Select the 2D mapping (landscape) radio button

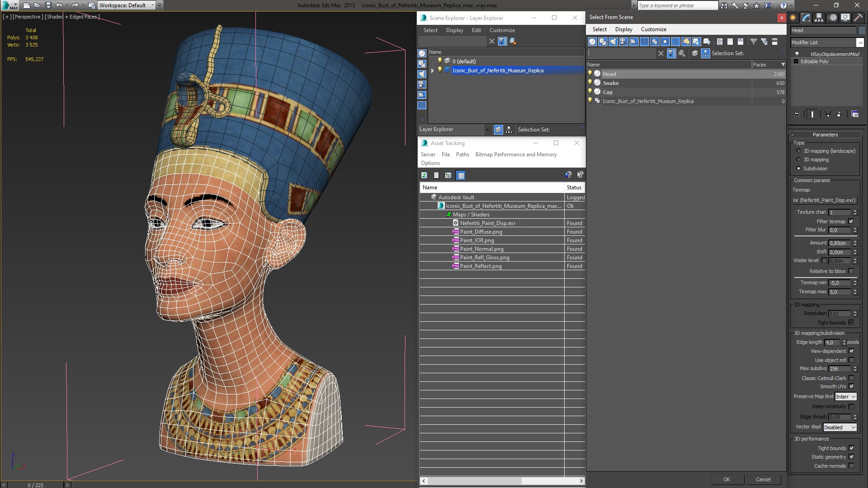coord(798,151)
